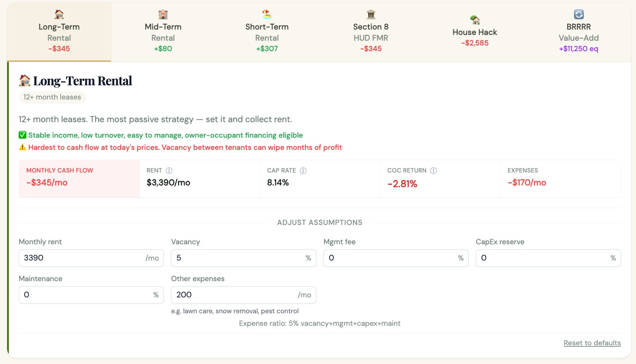Click the green checkmark beside stable income text
Viewport: 636px width, 364px height.
(x=23, y=135)
